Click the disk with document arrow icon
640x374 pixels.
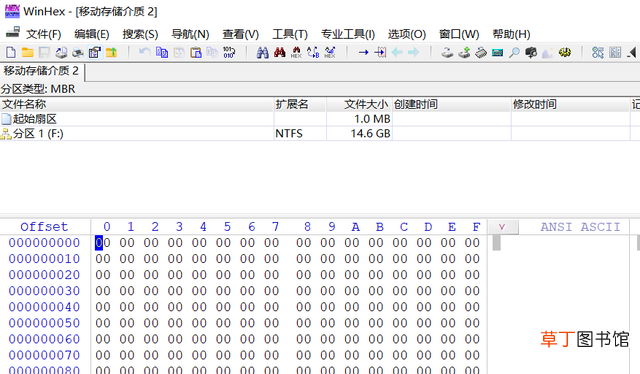61,52
